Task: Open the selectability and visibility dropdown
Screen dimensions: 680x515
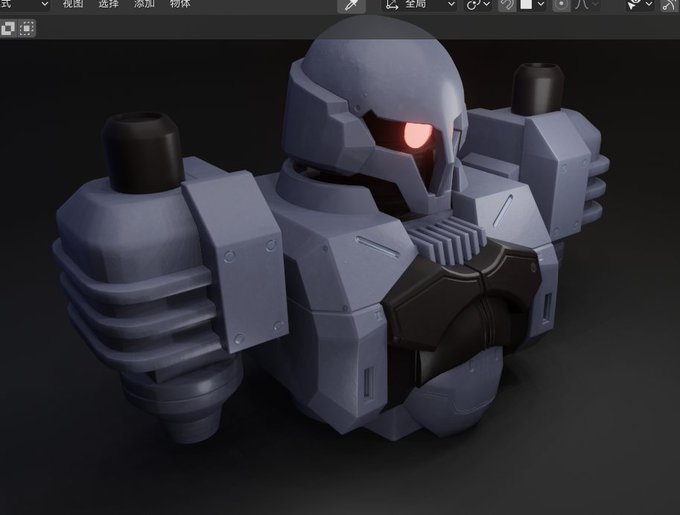Action: click(x=640, y=4)
